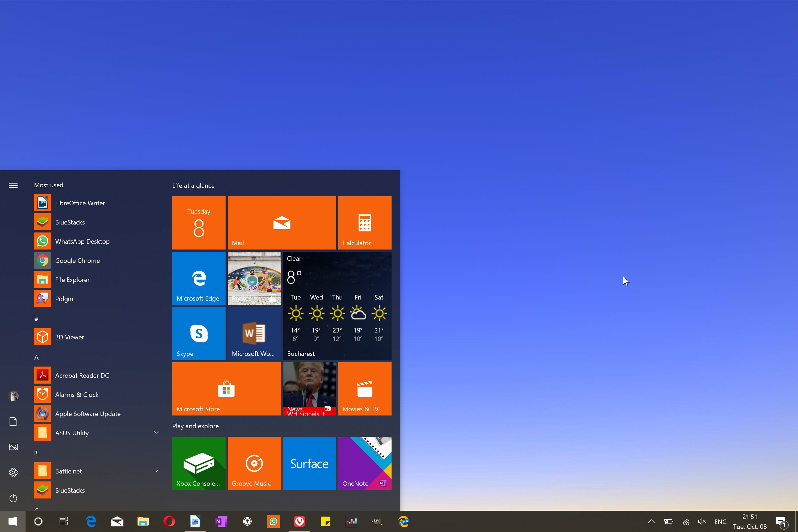798x532 pixels.
Task: Open OneNote from the taskbar
Action: pos(221,521)
